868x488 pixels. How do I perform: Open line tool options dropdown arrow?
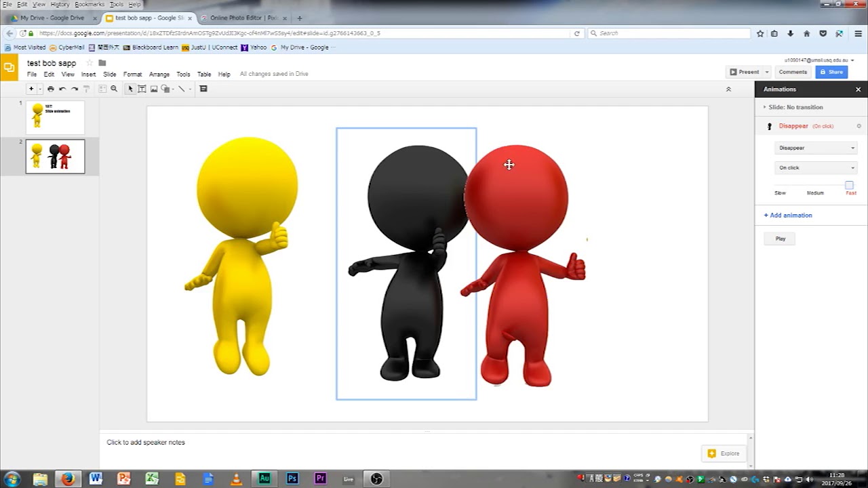(190, 89)
